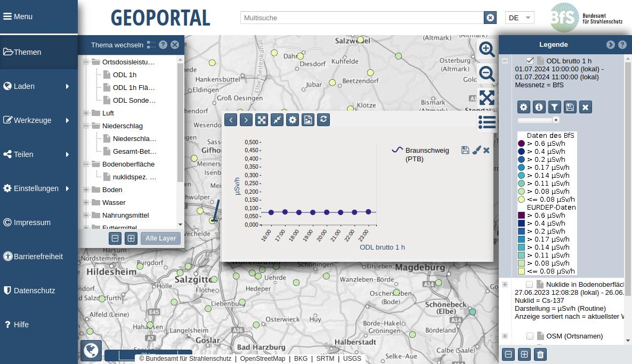
Task: Export chart as image
Action: [x=308, y=119]
